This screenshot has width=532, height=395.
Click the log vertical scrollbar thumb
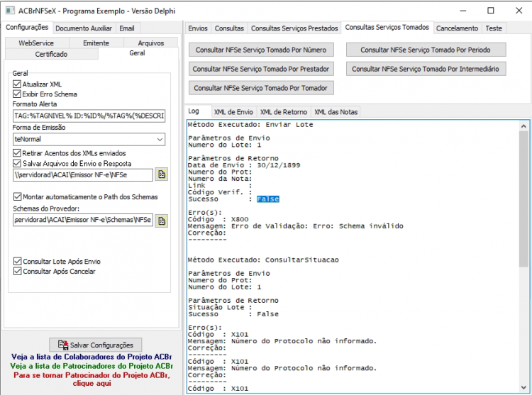click(523, 199)
